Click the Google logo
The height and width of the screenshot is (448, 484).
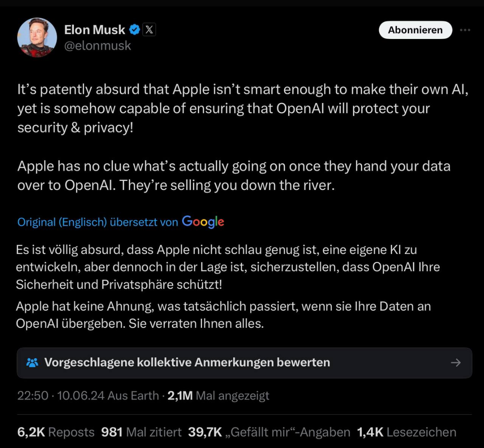[x=203, y=222]
